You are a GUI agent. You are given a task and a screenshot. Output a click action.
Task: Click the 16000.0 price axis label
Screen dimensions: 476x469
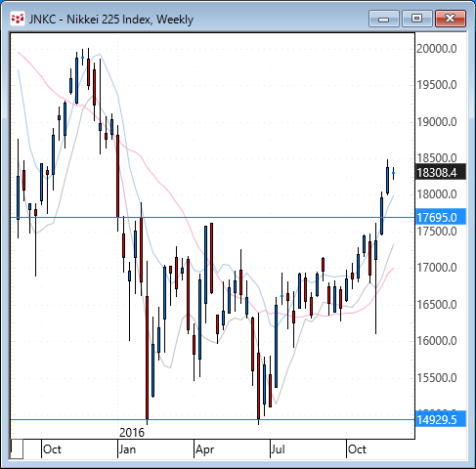(437, 341)
